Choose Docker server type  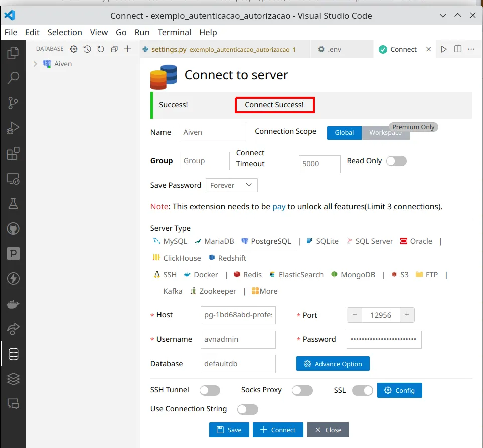[x=201, y=275]
